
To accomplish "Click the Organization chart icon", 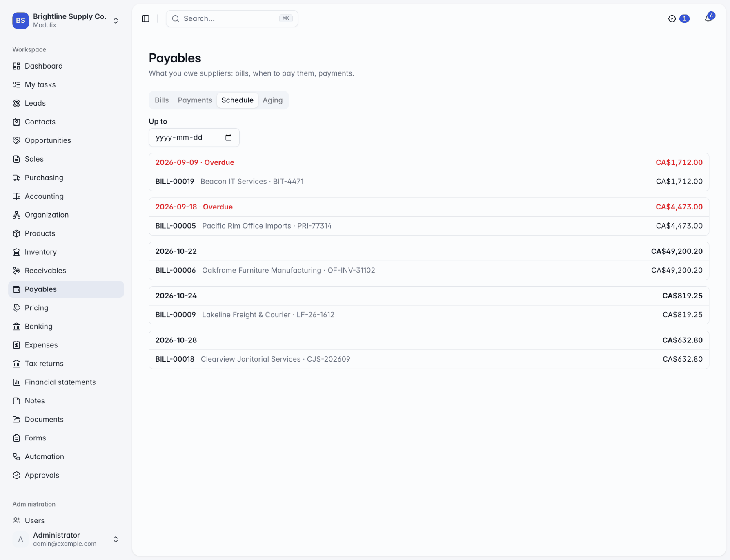I will tap(16, 215).
